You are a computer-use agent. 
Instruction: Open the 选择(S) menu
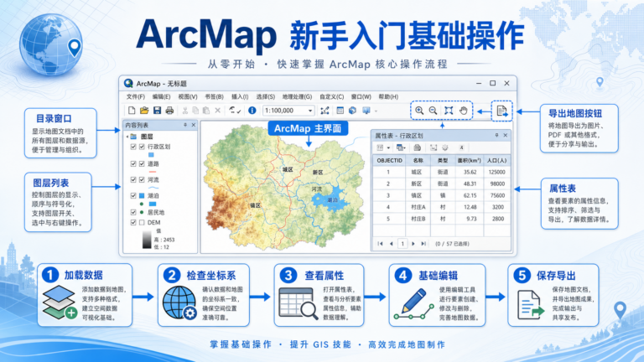click(265, 97)
